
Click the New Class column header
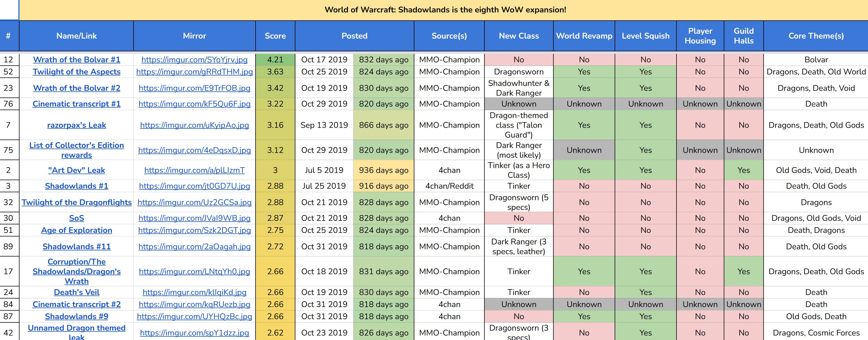(518, 36)
